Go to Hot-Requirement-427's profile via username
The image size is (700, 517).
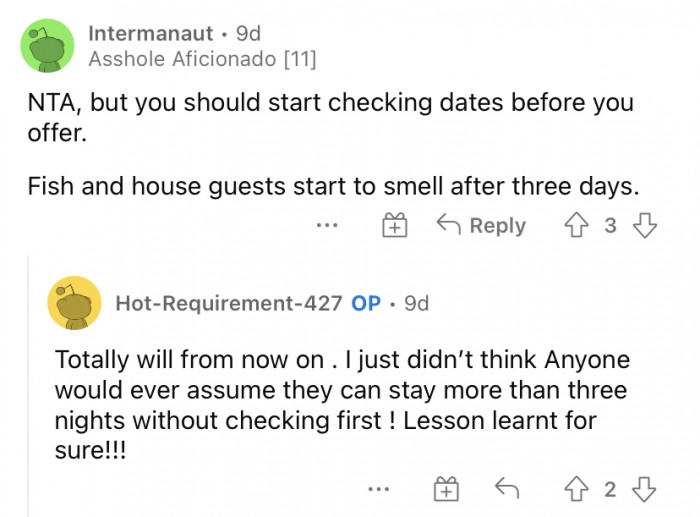click(x=229, y=302)
